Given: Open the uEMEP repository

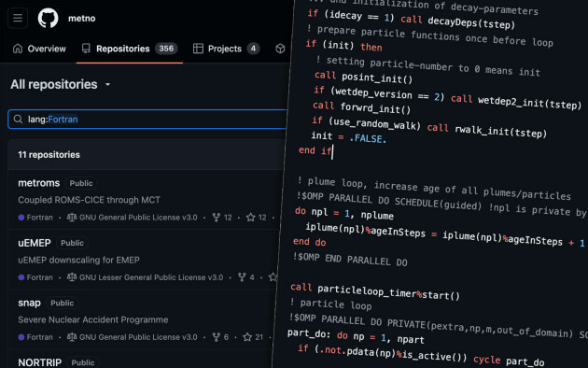Looking at the screenshot, I should coord(35,243).
